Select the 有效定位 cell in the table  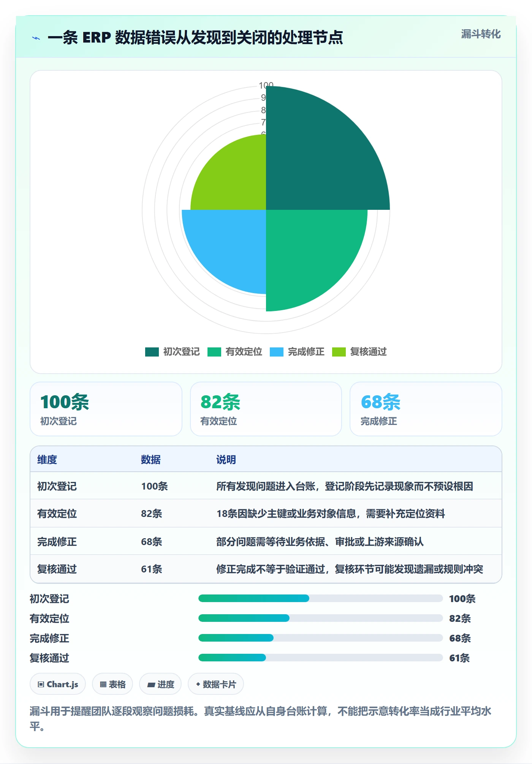point(57,514)
